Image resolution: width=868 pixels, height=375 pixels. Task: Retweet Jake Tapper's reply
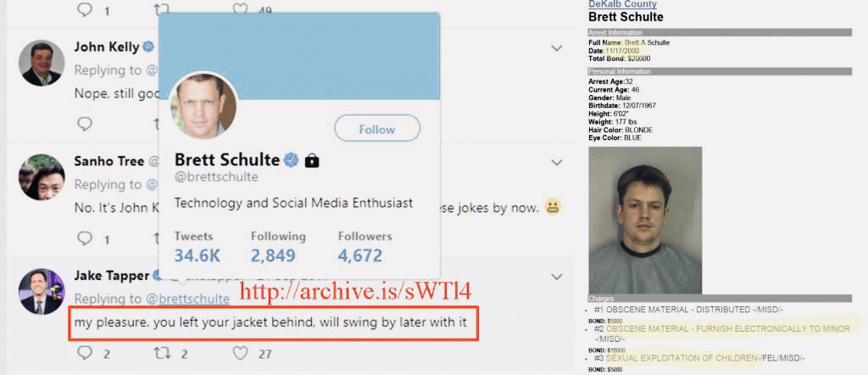162,352
